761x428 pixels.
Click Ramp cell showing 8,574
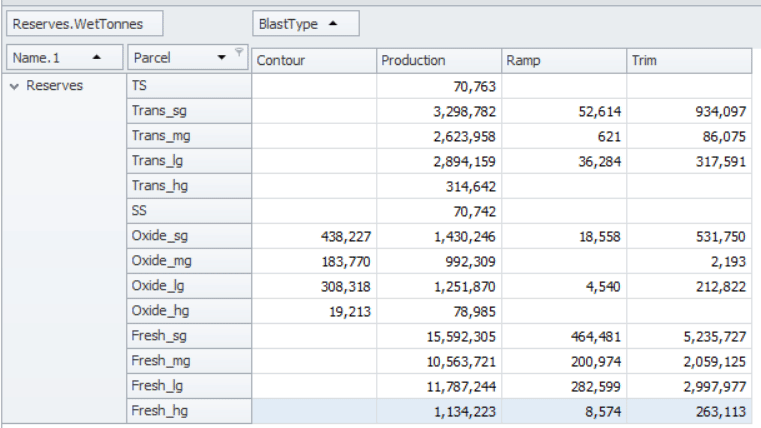coord(563,411)
